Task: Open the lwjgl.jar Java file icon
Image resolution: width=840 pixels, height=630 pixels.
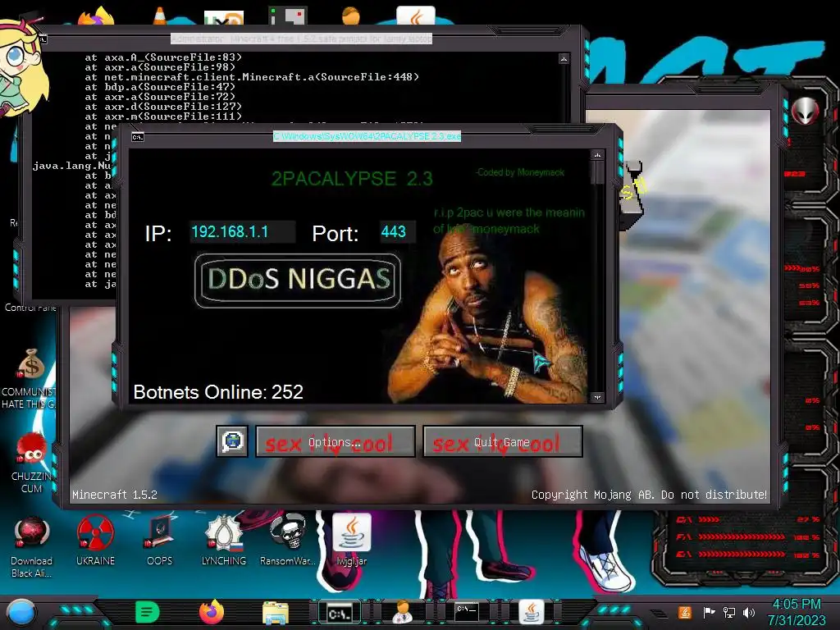Action: (x=351, y=540)
